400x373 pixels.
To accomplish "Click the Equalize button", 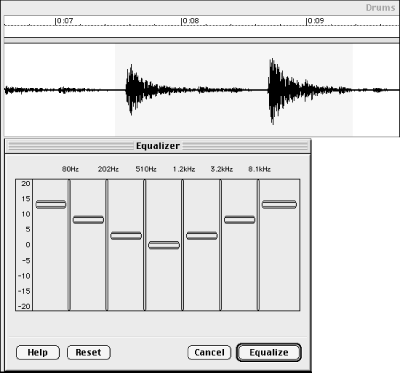I will pyautogui.click(x=269, y=353).
